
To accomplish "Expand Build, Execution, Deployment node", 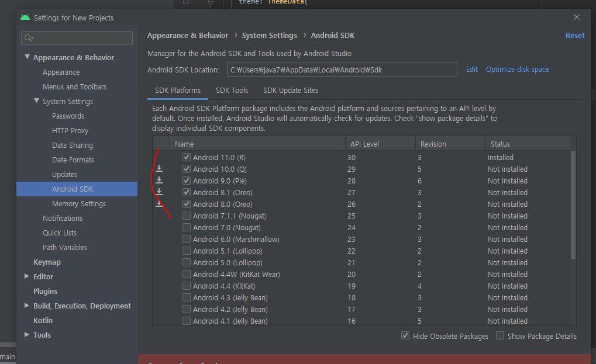I will pyautogui.click(x=26, y=306).
